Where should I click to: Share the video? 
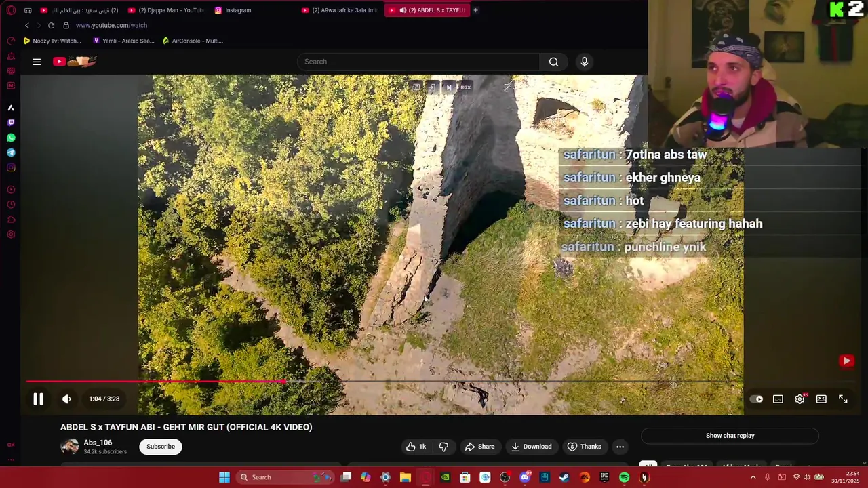coord(479,447)
